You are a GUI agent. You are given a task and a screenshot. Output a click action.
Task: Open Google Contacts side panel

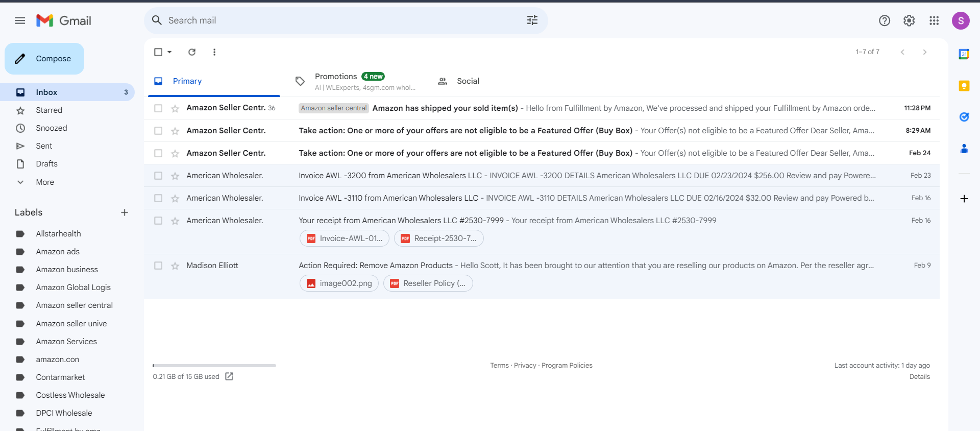point(964,149)
